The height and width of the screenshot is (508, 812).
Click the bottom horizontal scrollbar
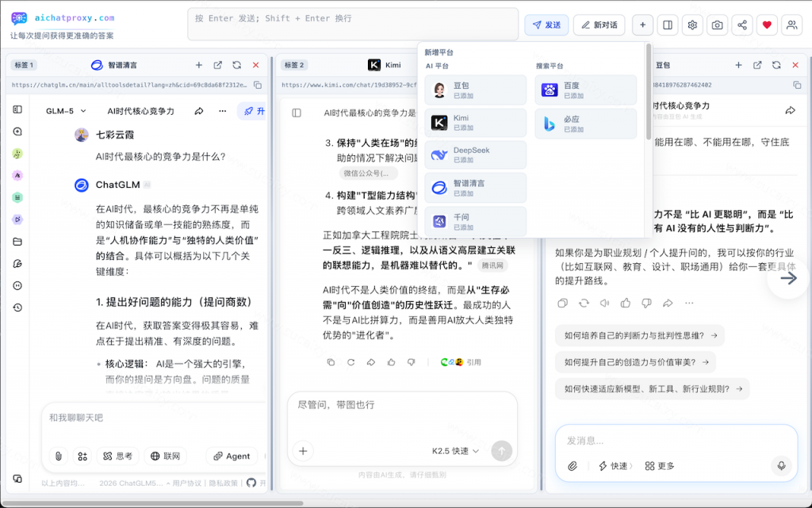point(152,502)
